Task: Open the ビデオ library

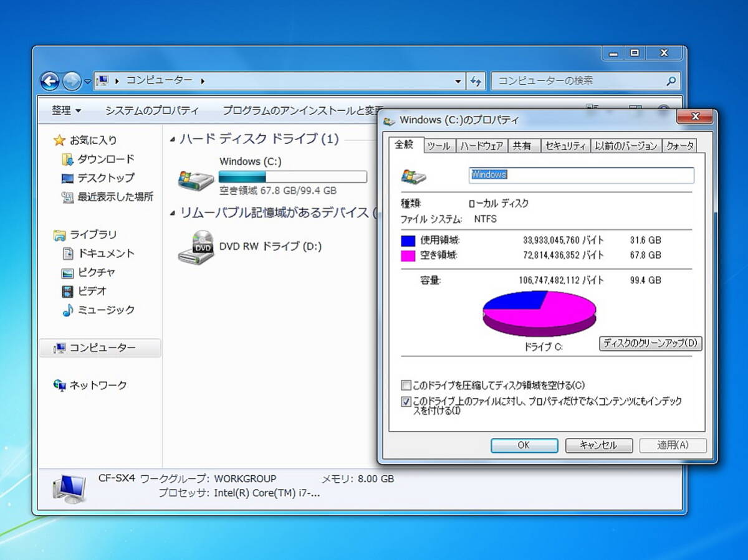Action: (84, 291)
